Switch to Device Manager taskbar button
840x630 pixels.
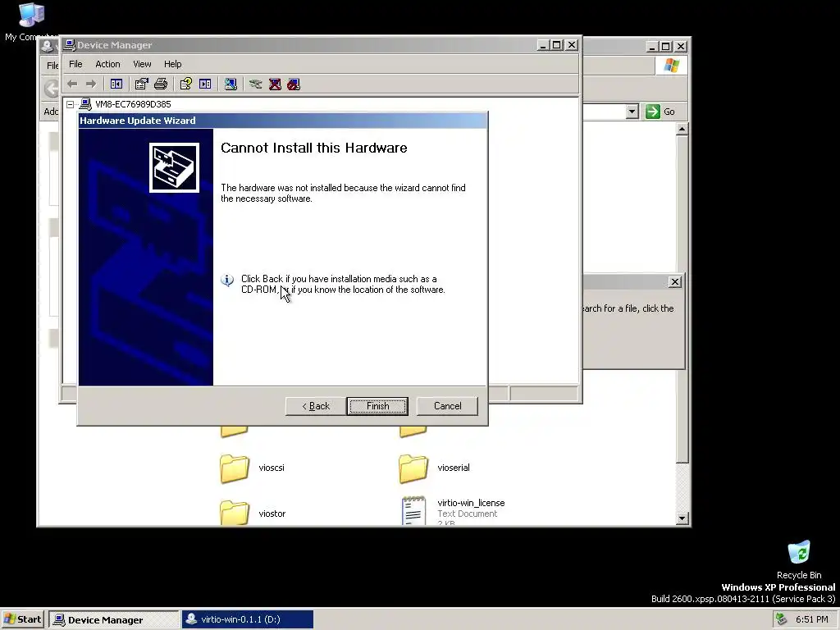(113, 620)
